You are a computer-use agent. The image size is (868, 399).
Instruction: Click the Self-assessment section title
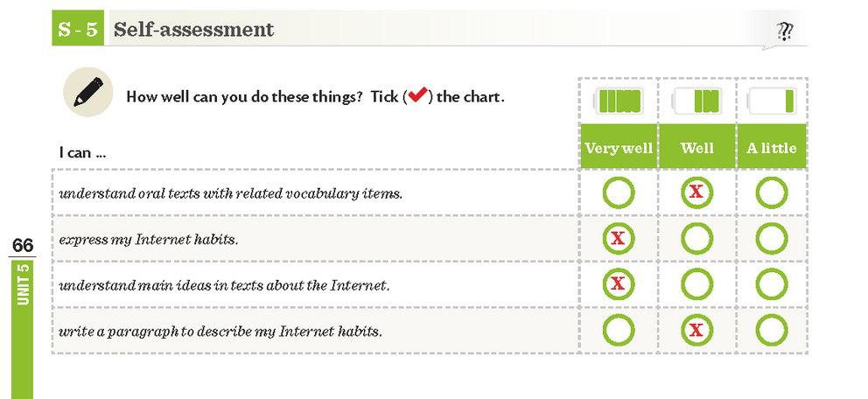[193, 30]
